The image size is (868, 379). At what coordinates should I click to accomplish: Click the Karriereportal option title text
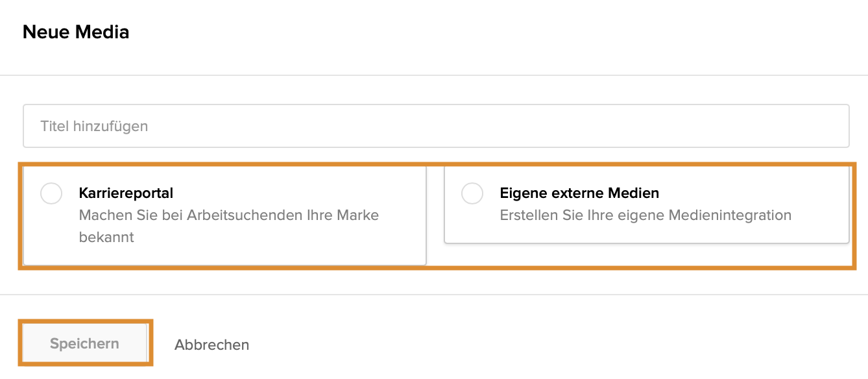click(x=126, y=193)
